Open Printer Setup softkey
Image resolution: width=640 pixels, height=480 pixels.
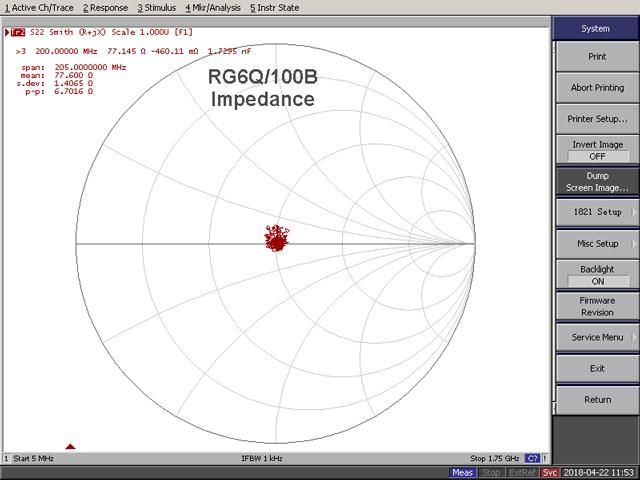coord(597,119)
